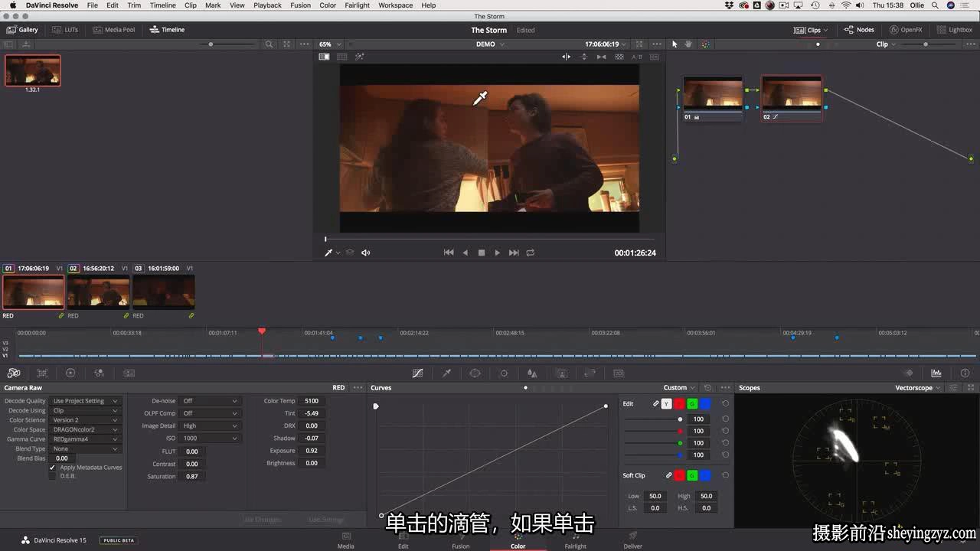Click the viewer playback scrubber bar
This screenshot has width=980, height=551.
[x=490, y=240]
